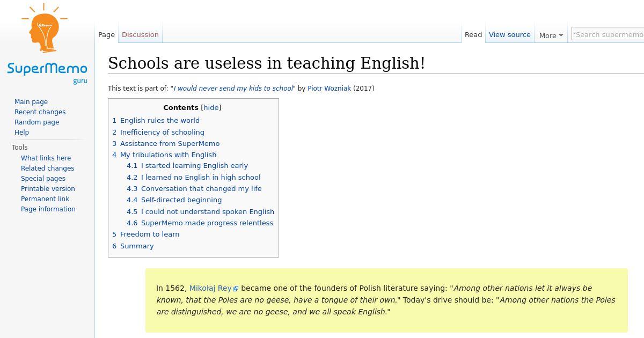Go to Main page in sidebar
This screenshot has width=644, height=338.
point(31,102)
